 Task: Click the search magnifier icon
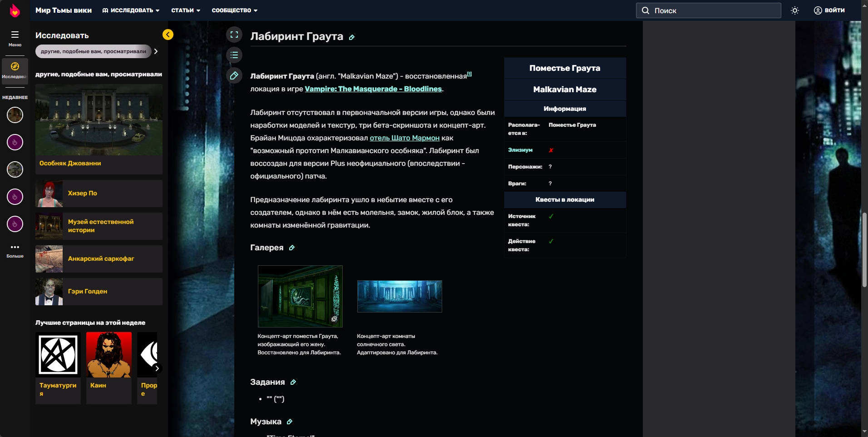646,10
